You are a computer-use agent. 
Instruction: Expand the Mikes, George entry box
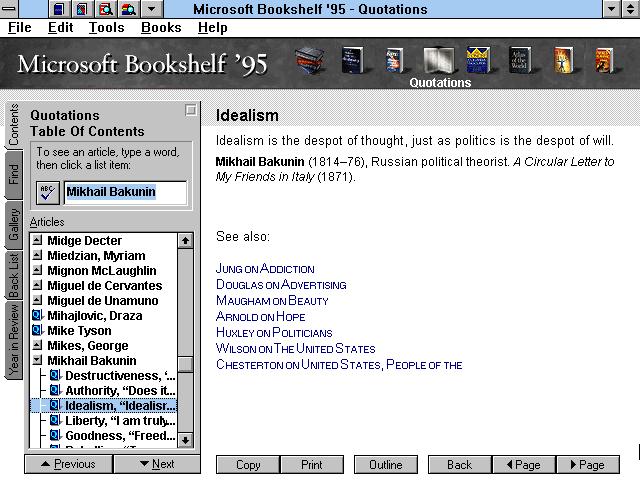tap(37, 345)
